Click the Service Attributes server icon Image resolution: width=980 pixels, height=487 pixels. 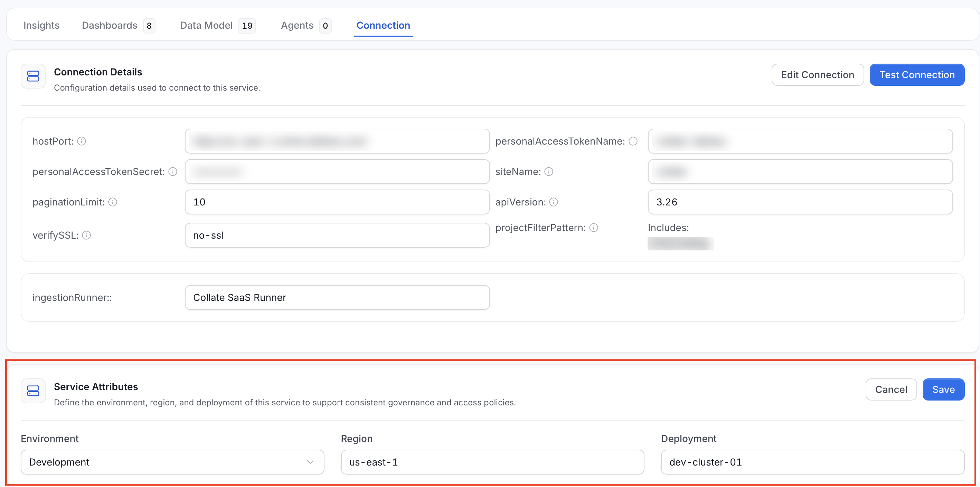pos(33,390)
